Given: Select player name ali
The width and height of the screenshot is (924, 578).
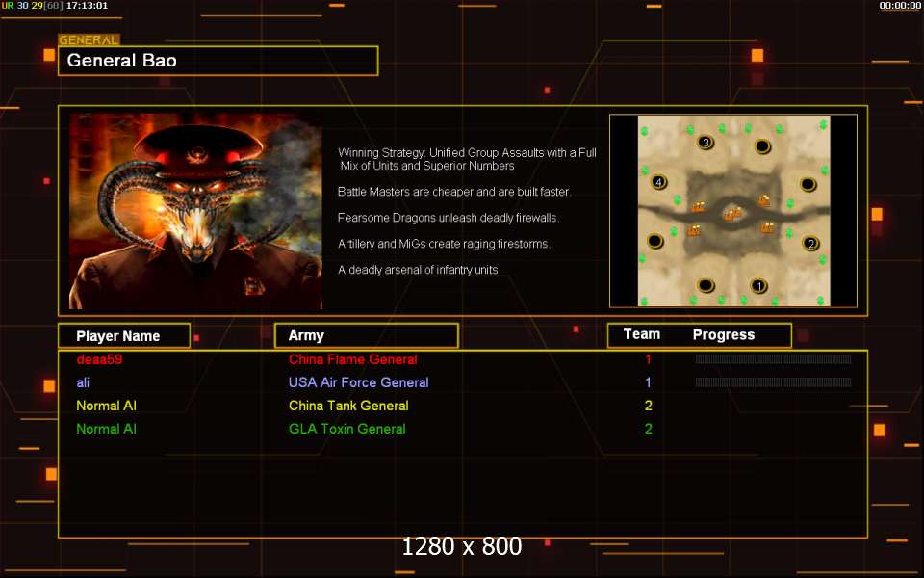Looking at the screenshot, I should (x=83, y=382).
